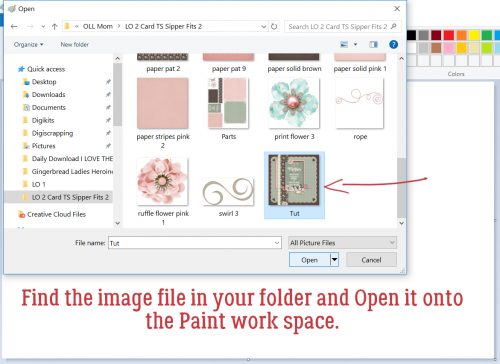The height and width of the screenshot is (364, 500).
Task: Pick the orange color swatch in Paint
Action: pyautogui.click(x=461, y=35)
